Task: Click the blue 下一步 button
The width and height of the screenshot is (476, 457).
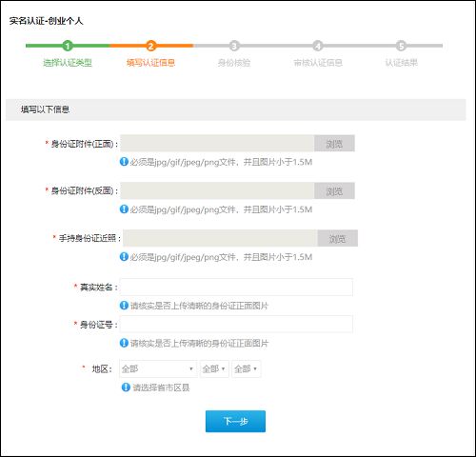Action: (235, 422)
